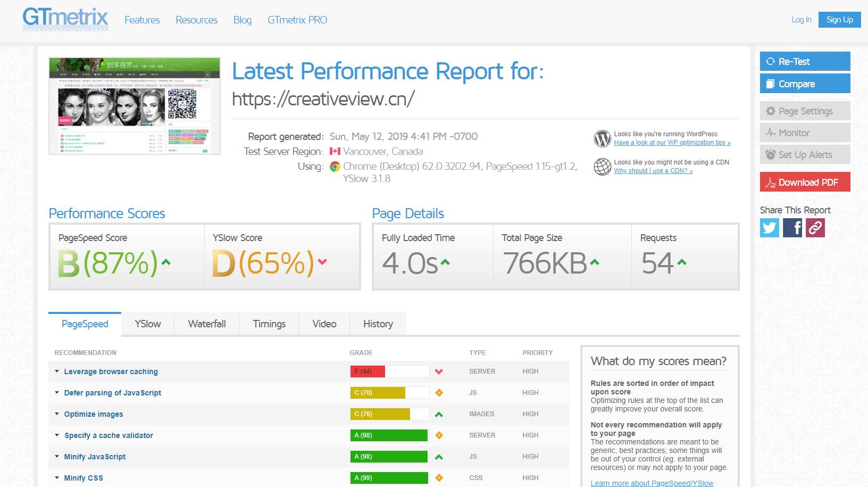The height and width of the screenshot is (487, 868).
Task: Click the CDN globe icon
Action: click(x=602, y=167)
